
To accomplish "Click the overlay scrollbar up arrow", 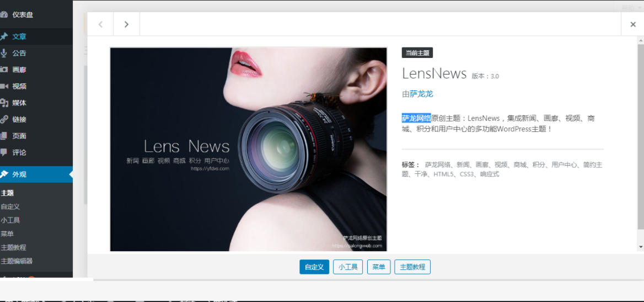I will (x=641, y=40).
